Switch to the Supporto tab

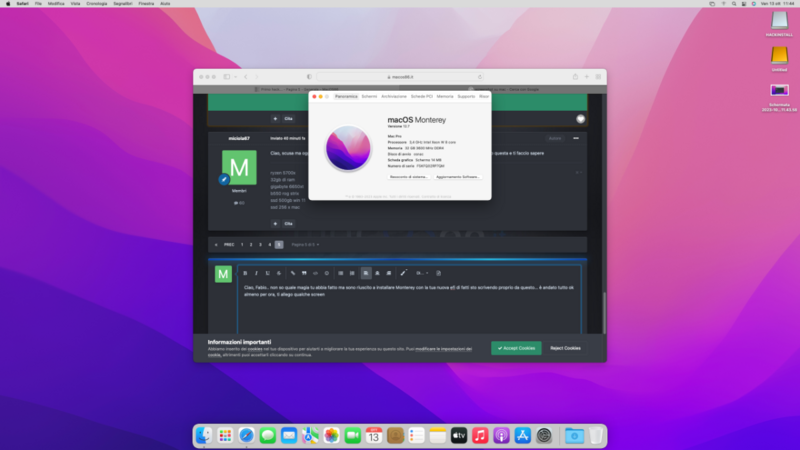click(466, 96)
